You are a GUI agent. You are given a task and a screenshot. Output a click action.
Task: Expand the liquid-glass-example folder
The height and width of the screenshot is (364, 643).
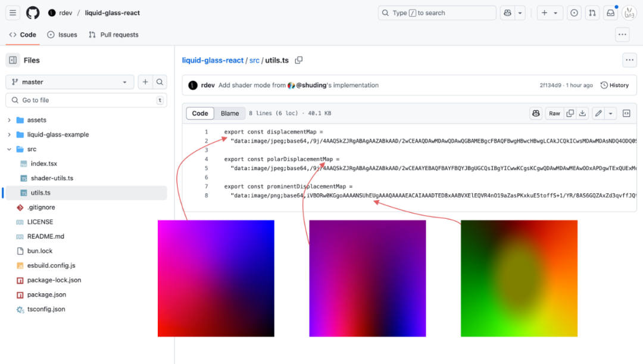click(x=9, y=134)
